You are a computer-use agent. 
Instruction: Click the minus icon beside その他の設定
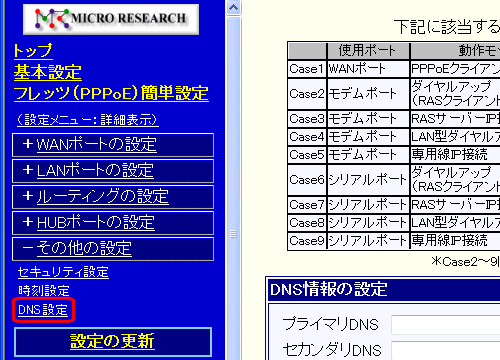tap(28, 248)
